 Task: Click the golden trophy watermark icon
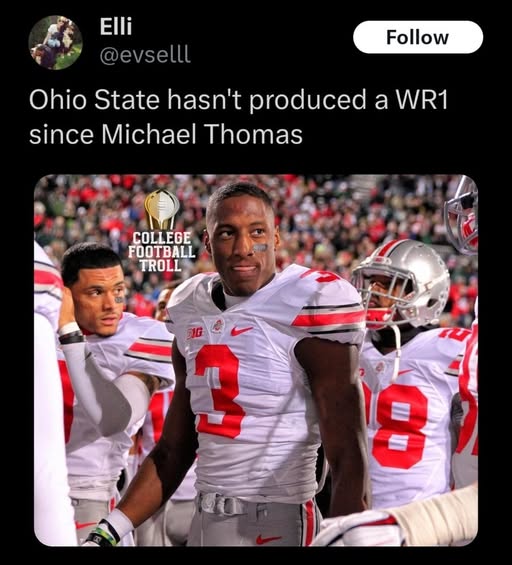click(x=162, y=209)
